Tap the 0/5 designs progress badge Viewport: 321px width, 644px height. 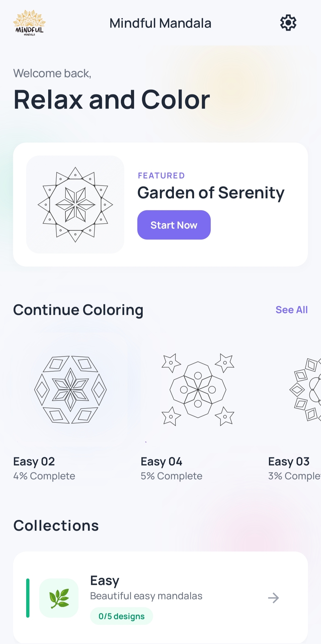[x=121, y=616]
